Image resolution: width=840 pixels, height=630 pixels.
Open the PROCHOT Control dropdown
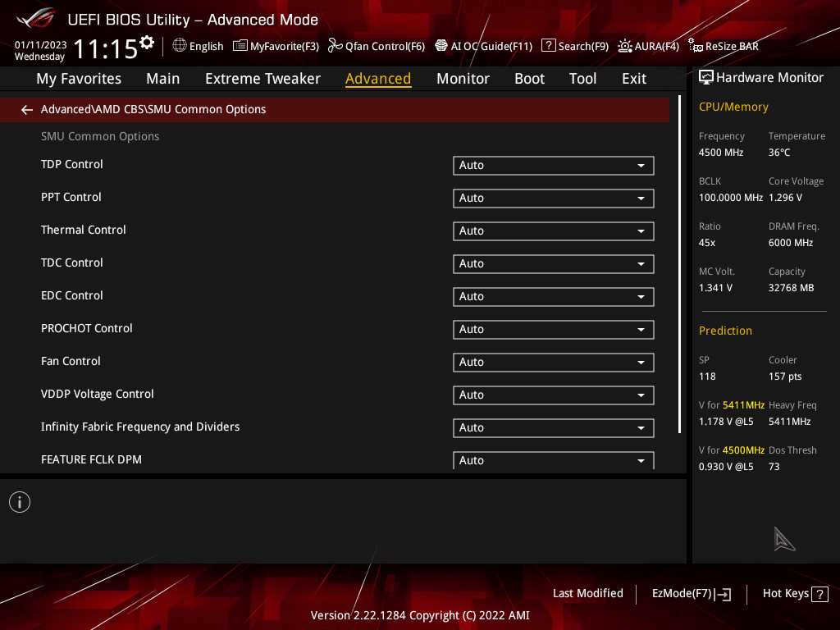(x=554, y=330)
